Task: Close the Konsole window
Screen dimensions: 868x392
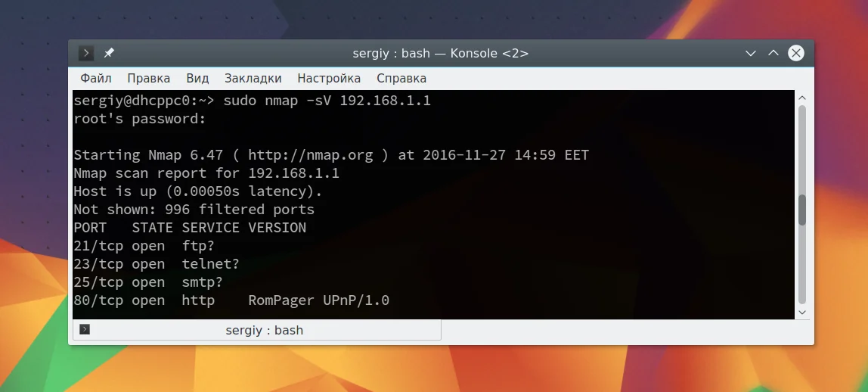Action: 796,53
